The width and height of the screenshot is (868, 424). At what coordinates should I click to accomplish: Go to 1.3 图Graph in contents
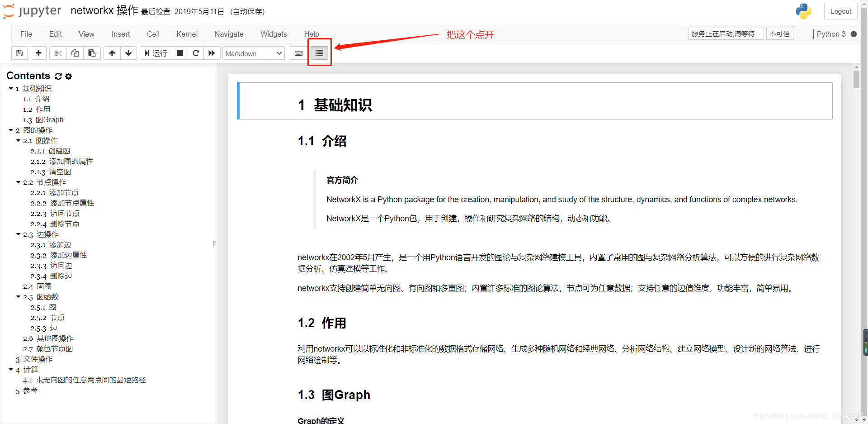coord(43,119)
